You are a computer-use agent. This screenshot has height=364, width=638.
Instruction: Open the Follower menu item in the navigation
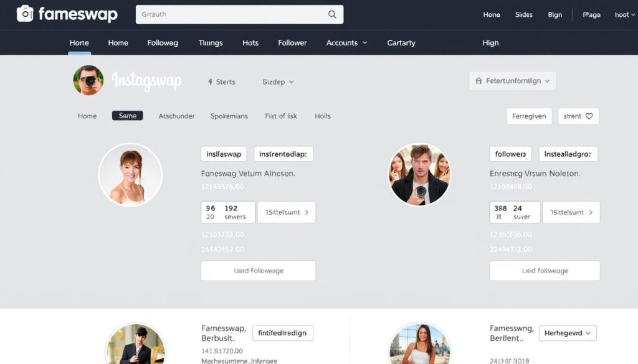(292, 43)
